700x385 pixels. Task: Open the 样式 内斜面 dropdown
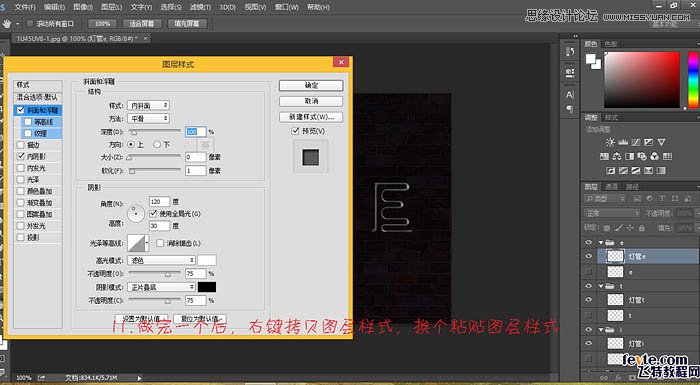coord(148,105)
